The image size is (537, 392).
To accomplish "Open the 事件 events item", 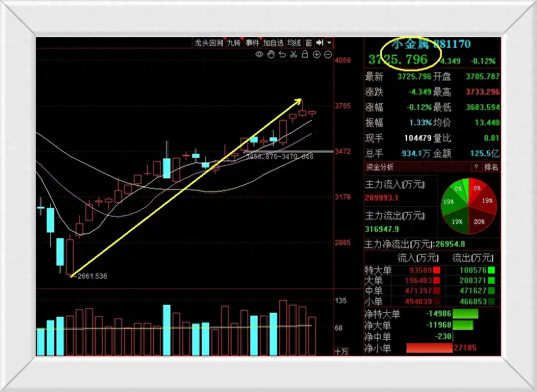I will pos(253,43).
